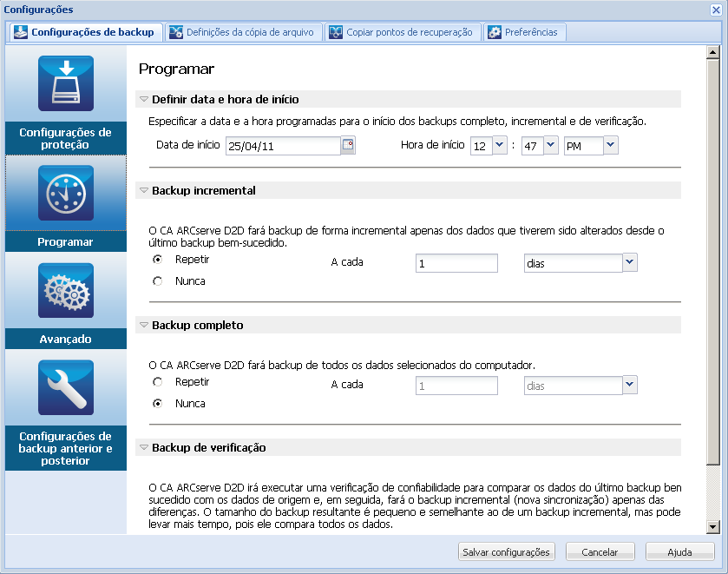This screenshot has width=728, height=574.
Task: Select the Programar clock icon
Action: pyautogui.click(x=65, y=192)
